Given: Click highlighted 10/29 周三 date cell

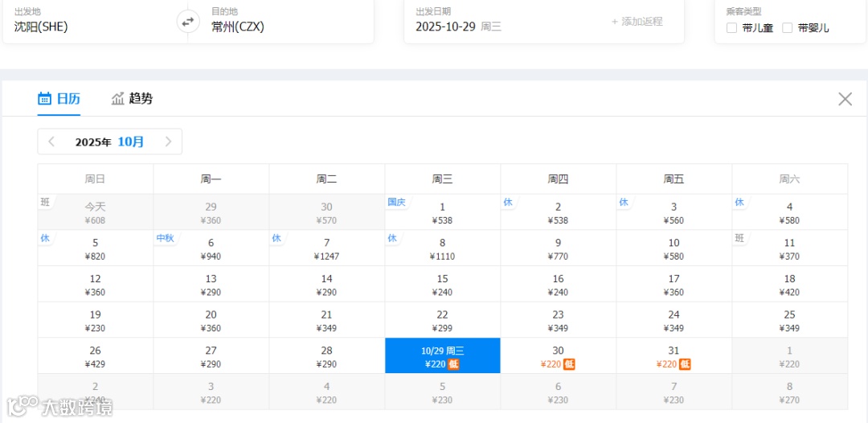Looking at the screenshot, I should click(x=443, y=356).
